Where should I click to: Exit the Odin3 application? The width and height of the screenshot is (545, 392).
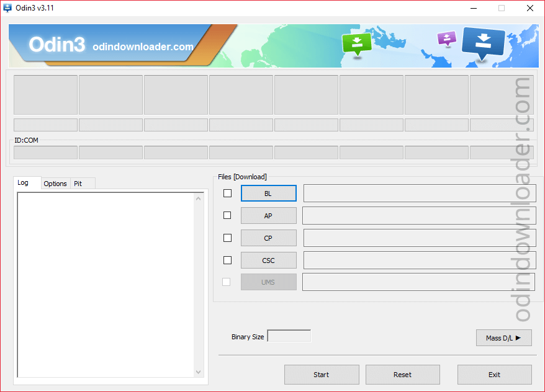pyautogui.click(x=494, y=375)
